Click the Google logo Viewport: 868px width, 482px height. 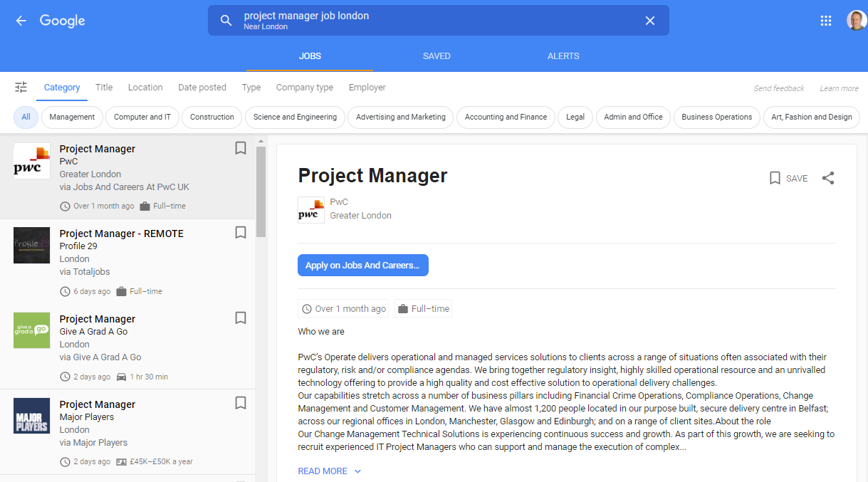[x=62, y=21]
